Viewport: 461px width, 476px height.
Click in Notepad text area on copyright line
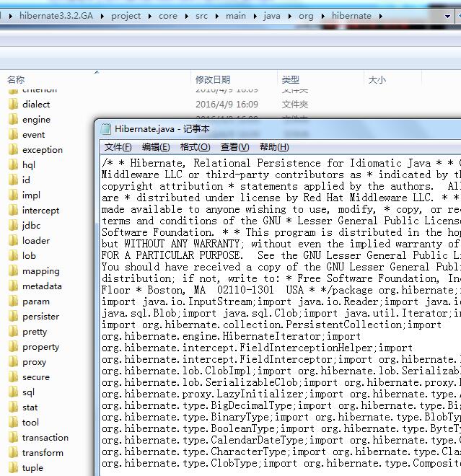click(281, 186)
